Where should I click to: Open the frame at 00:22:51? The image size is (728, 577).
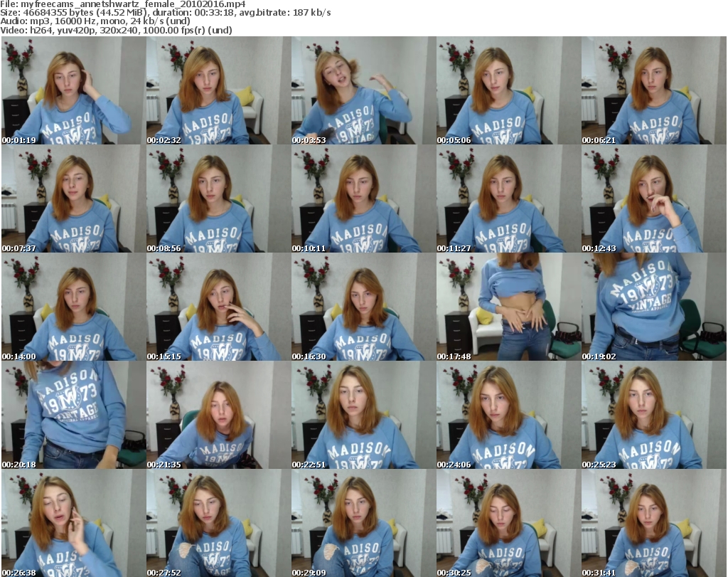click(363, 415)
